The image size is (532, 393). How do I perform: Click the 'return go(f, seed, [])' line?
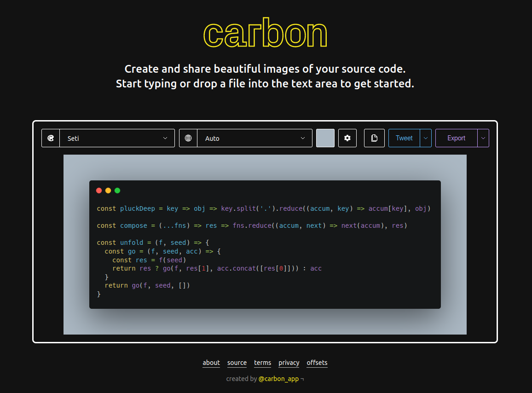147,285
